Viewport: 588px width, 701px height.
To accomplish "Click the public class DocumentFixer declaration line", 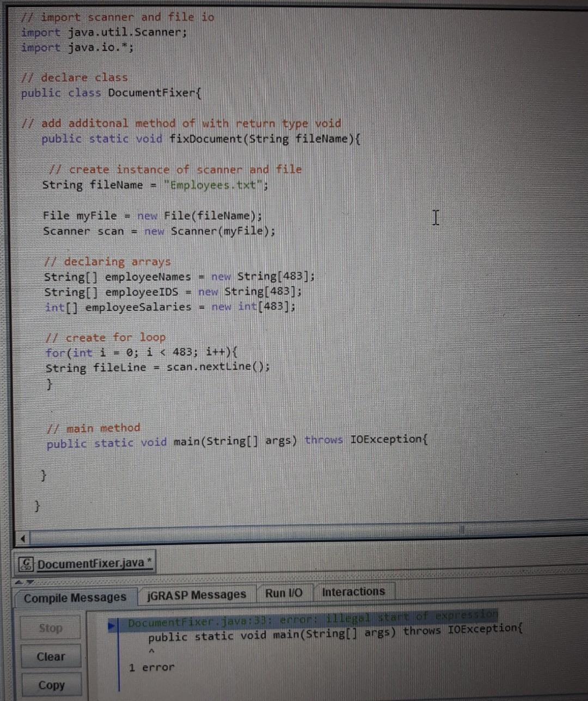I will pyautogui.click(x=109, y=93).
